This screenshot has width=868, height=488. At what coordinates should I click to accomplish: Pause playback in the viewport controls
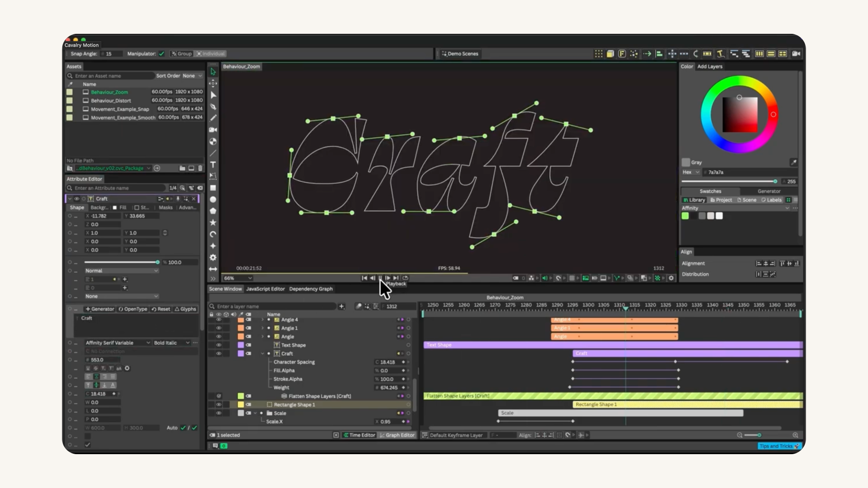point(380,278)
